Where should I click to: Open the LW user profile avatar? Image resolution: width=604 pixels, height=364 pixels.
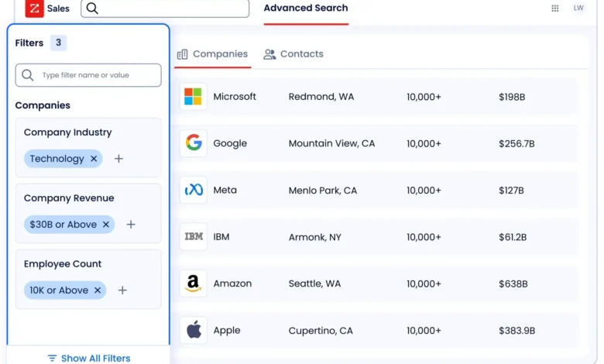(578, 9)
